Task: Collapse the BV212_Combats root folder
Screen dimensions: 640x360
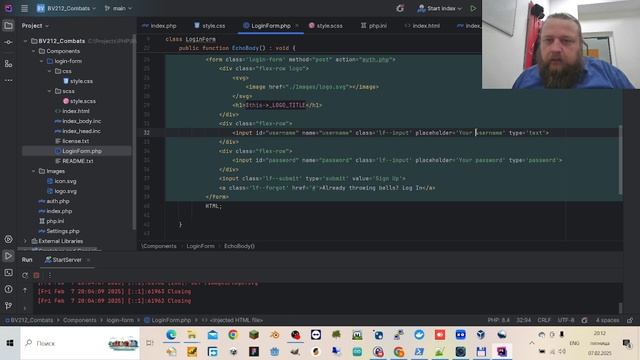Action: [x=25, y=41]
